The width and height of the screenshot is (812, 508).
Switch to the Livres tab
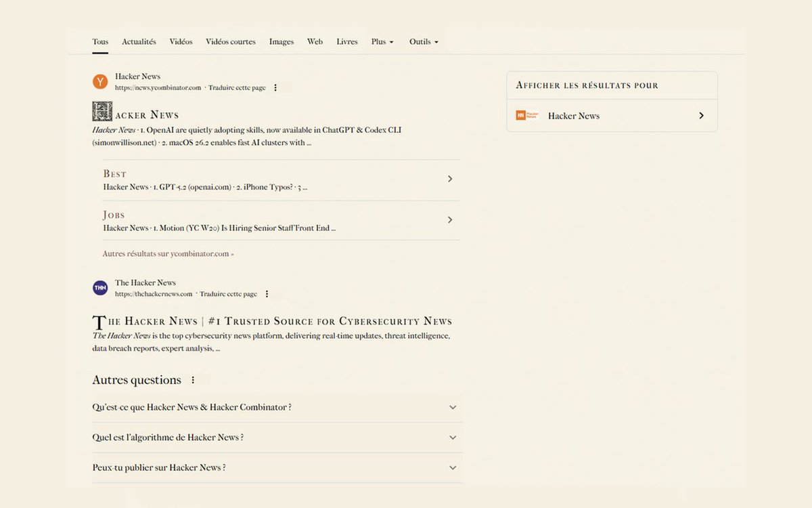tap(347, 42)
